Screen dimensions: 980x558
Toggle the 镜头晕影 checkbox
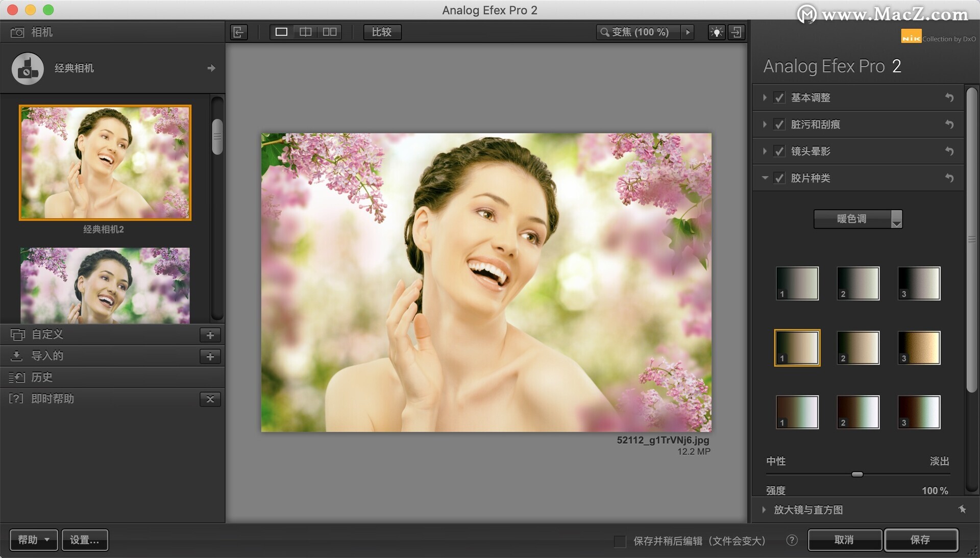click(779, 151)
